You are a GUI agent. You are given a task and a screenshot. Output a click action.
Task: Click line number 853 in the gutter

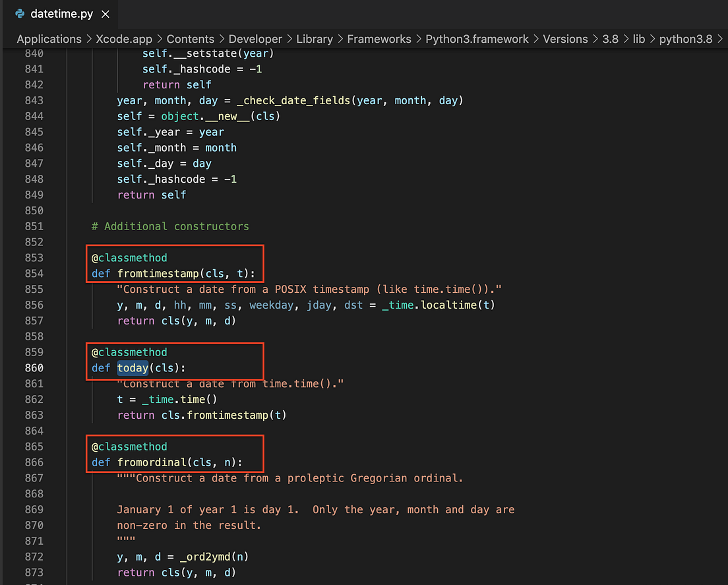tap(34, 257)
